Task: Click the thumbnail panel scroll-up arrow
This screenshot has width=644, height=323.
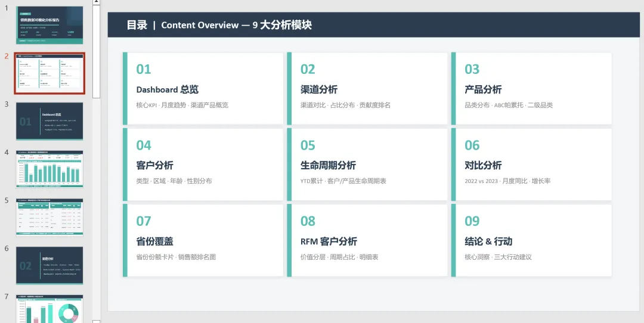Action: [x=96, y=2]
